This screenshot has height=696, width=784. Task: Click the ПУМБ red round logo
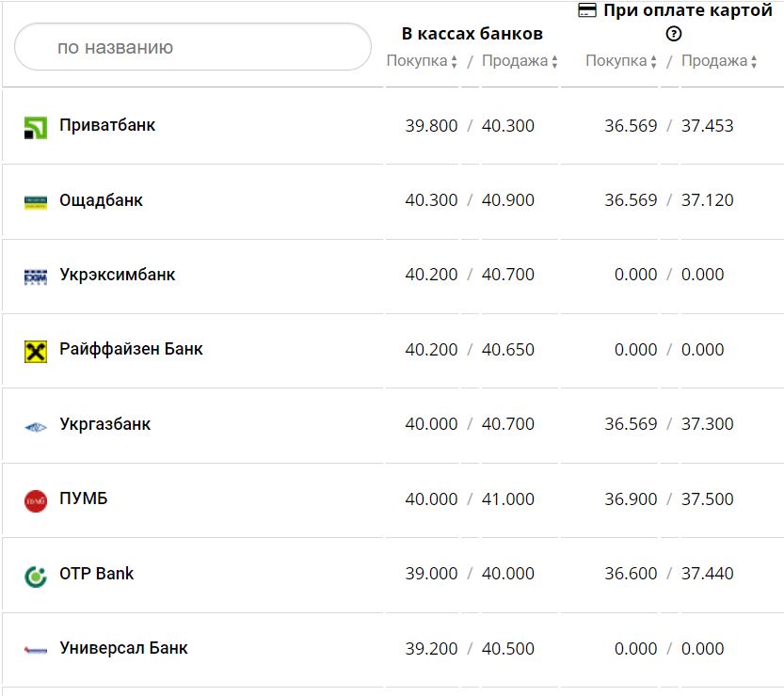36,500
